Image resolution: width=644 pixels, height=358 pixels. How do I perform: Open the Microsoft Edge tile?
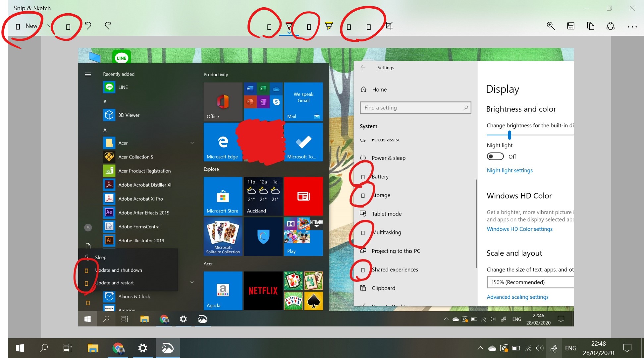click(x=223, y=142)
